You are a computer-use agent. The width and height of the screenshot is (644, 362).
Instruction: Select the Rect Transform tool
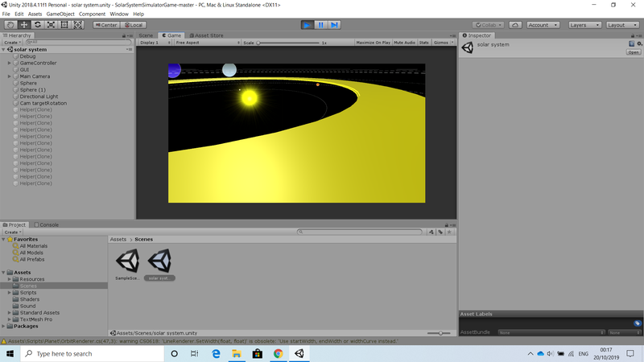[64, 25]
